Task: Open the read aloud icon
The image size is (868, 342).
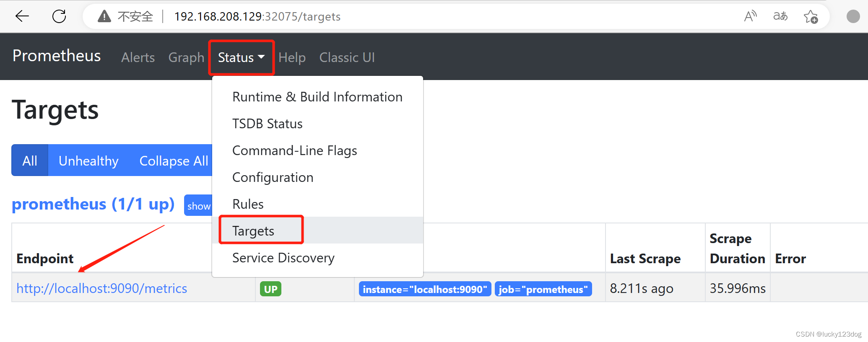Action: click(750, 16)
